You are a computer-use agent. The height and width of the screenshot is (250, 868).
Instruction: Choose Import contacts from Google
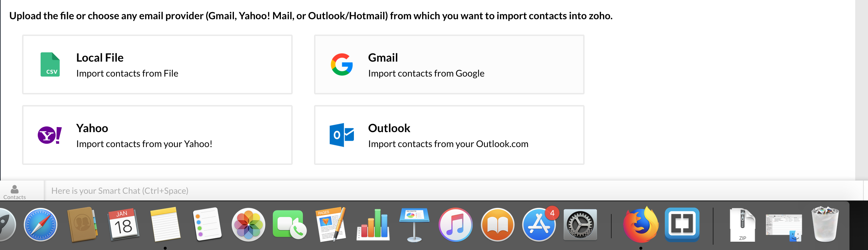426,73
